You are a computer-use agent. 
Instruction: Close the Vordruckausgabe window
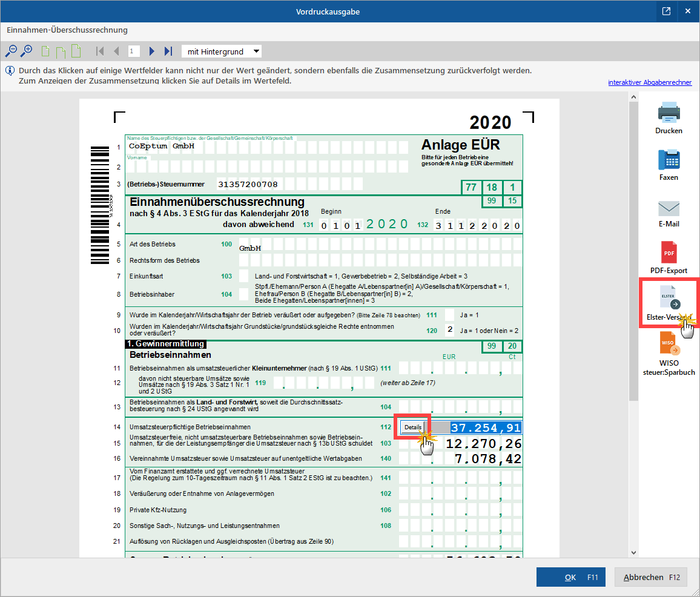point(687,11)
